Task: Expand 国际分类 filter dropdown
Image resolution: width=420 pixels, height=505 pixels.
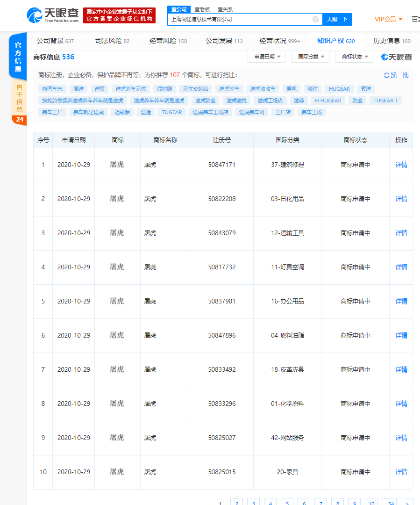Action: pos(311,57)
